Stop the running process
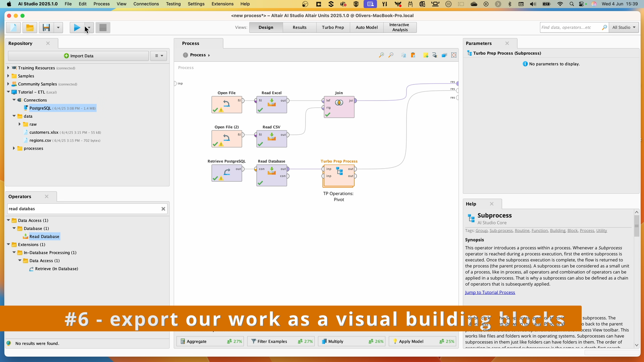This screenshot has height=362, width=644. [x=103, y=27]
